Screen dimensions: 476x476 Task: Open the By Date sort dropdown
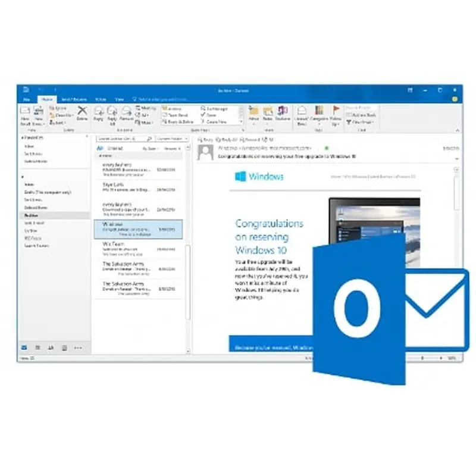(x=148, y=148)
